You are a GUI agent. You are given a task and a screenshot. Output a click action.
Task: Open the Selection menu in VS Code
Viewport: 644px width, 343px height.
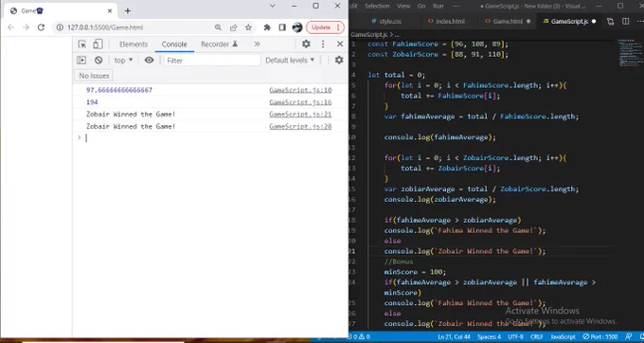377,6
